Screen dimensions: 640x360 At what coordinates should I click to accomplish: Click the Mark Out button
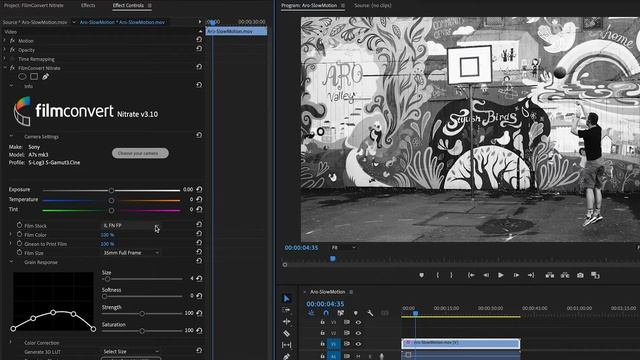pos(451,276)
